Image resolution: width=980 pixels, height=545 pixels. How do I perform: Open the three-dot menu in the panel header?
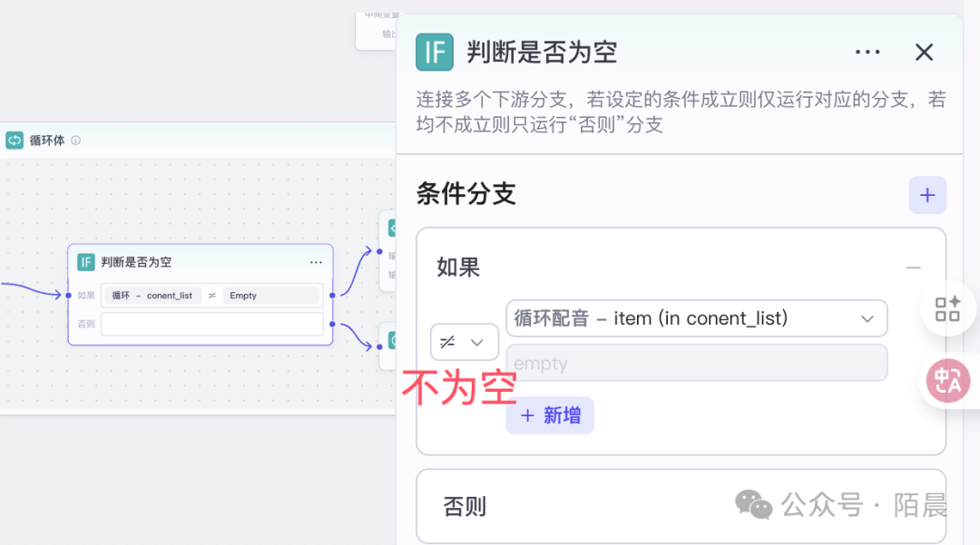coord(867,53)
